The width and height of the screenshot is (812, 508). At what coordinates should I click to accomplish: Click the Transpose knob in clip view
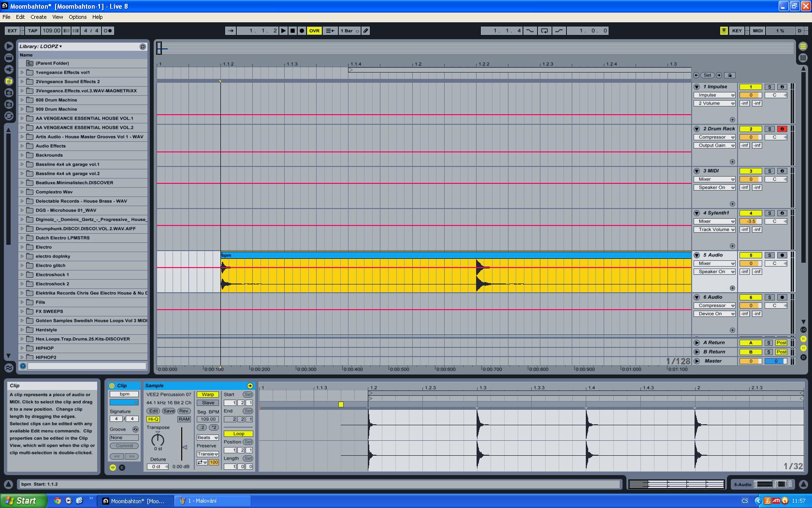158,439
